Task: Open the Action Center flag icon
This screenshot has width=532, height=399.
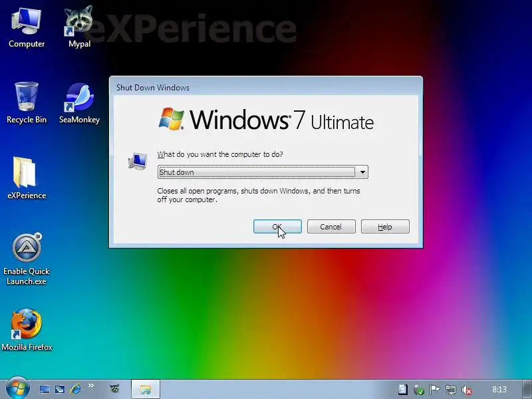Action: tap(434, 390)
